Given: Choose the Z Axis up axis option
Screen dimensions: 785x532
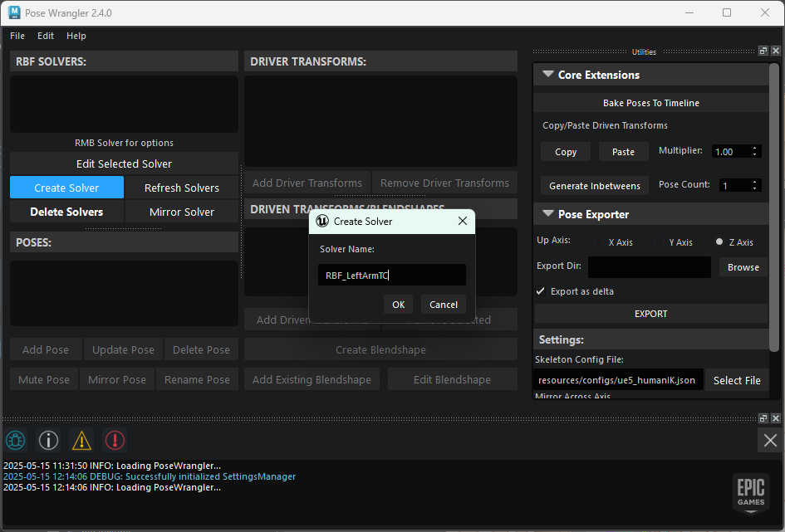Looking at the screenshot, I should tap(719, 242).
